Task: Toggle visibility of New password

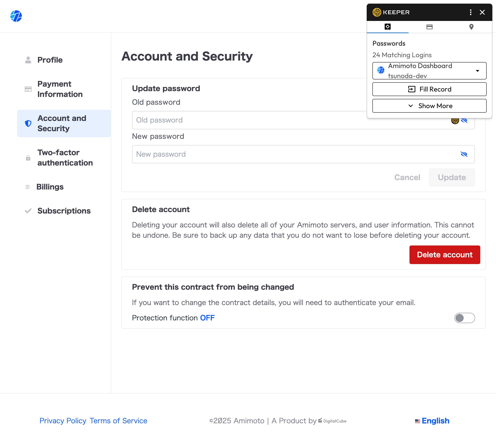Action: click(x=464, y=154)
